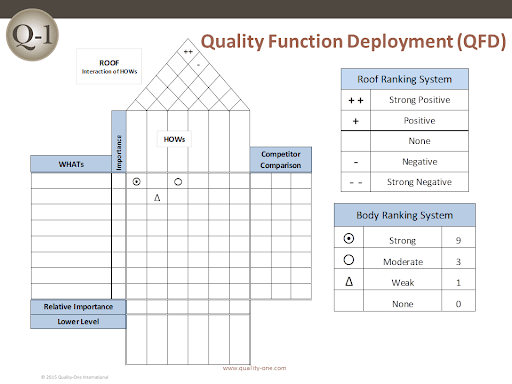Click the HOWs label box
Image resolution: width=512 pixels, height=384 pixels.
174,139
